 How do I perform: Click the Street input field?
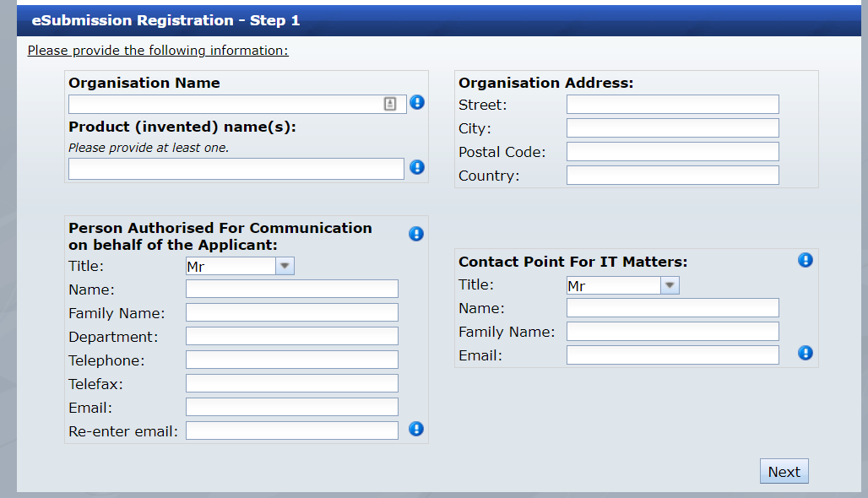tap(673, 104)
